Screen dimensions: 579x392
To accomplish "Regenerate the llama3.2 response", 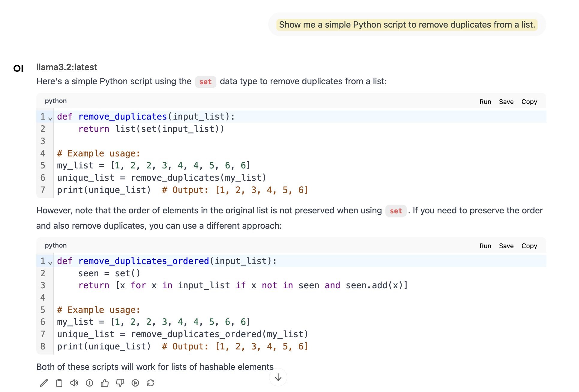I will tap(150, 383).
